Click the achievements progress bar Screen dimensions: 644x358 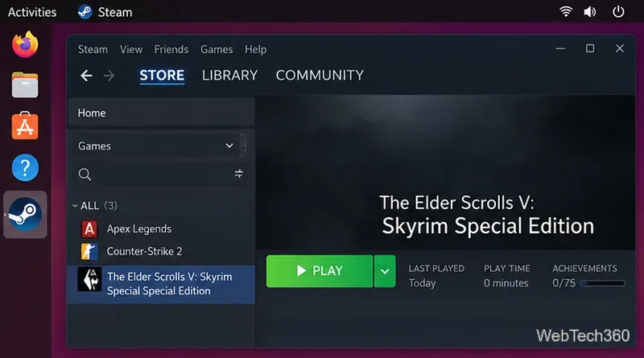602,283
